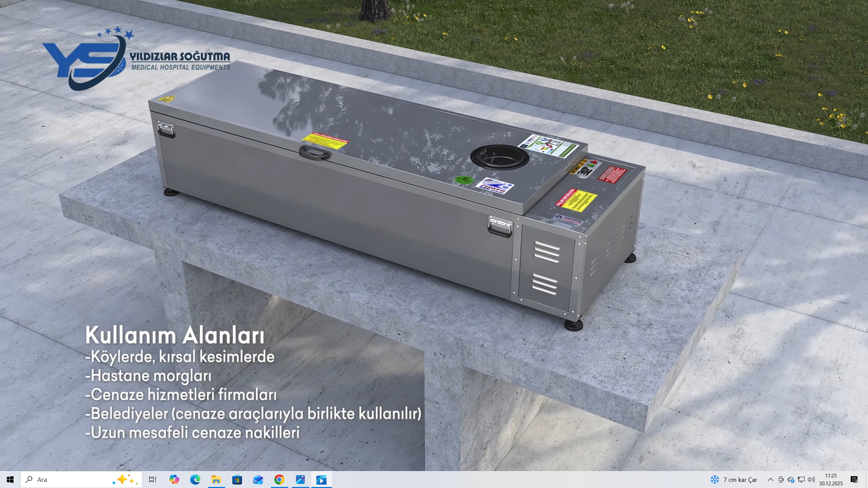Image resolution: width=868 pixels, height=488 pixels.
Task: Switch to Google Chrome window
Action: click(x=279, y=480)
